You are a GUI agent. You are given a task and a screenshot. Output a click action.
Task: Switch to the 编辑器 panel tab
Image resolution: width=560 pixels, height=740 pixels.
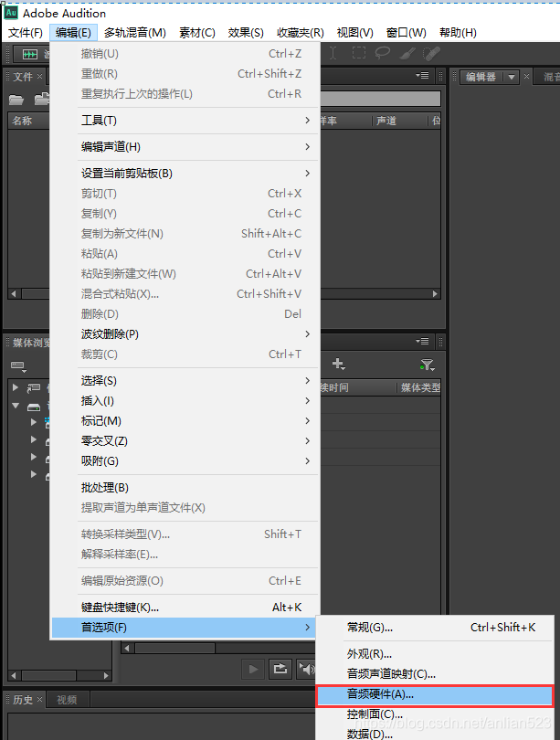coord(481,77)
